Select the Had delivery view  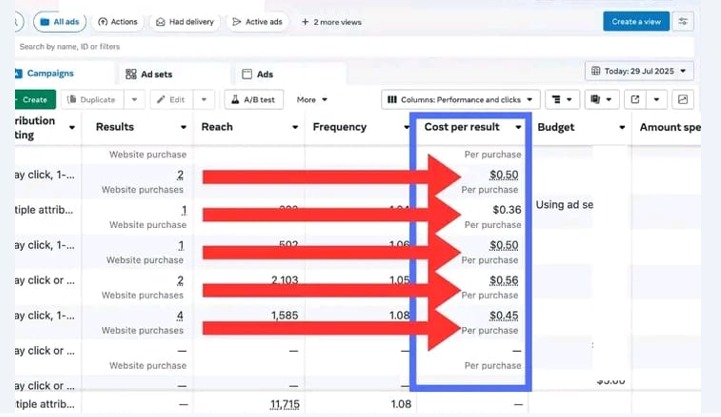coord(185,21)
